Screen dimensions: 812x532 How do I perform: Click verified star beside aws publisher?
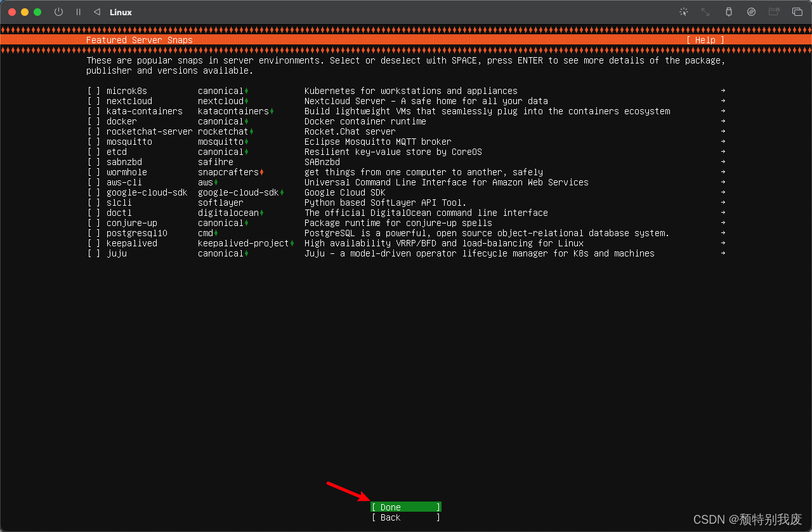[216, 182]
